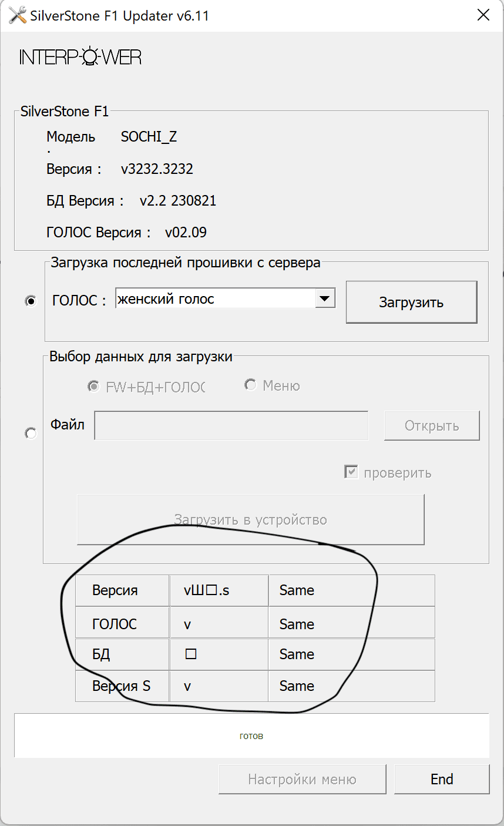Toggle the проверить checkbox

(x=351, y=472)
